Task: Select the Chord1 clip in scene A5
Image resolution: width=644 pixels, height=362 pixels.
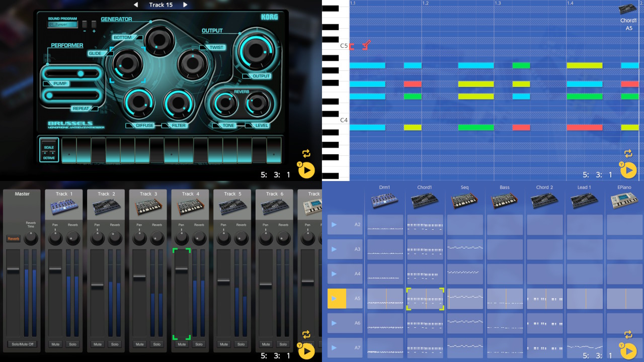Action: point(425,299)
